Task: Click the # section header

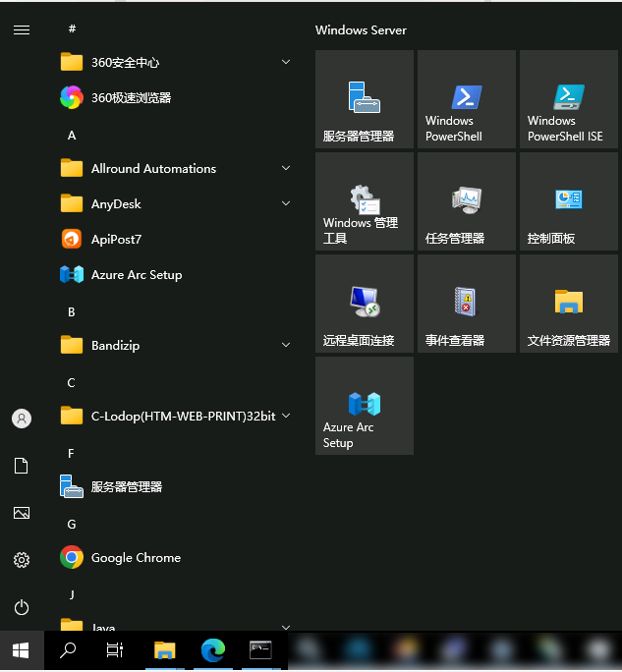Action: point(72,28)
